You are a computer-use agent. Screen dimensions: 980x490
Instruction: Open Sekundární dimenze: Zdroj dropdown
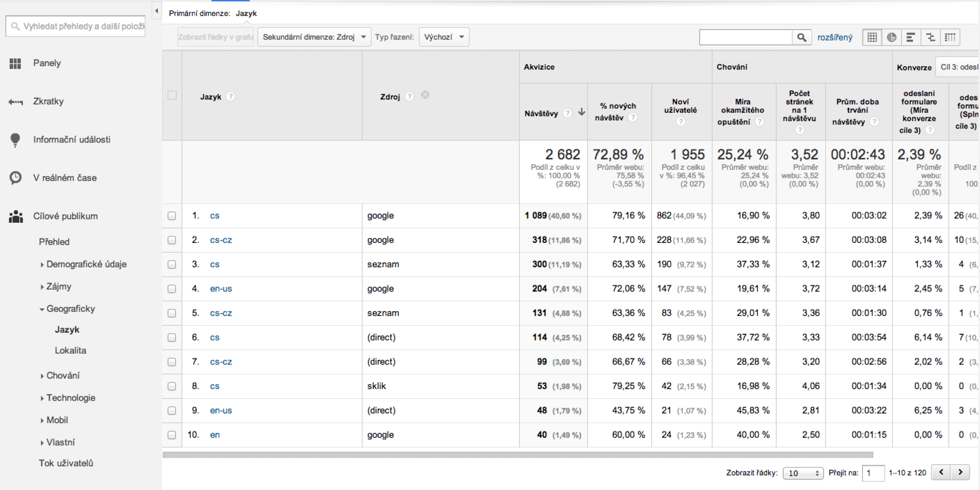[314, 37]
